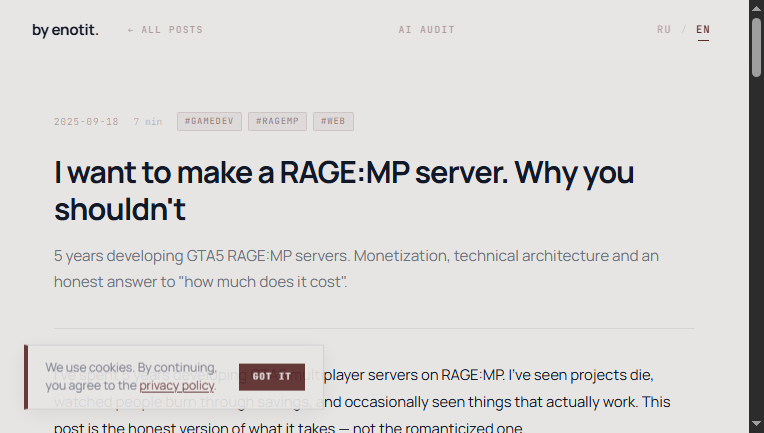Go back via the '← ALL POSTS' link
The width and height of the screenshot is (764, 433).
[x=165, y=30]
